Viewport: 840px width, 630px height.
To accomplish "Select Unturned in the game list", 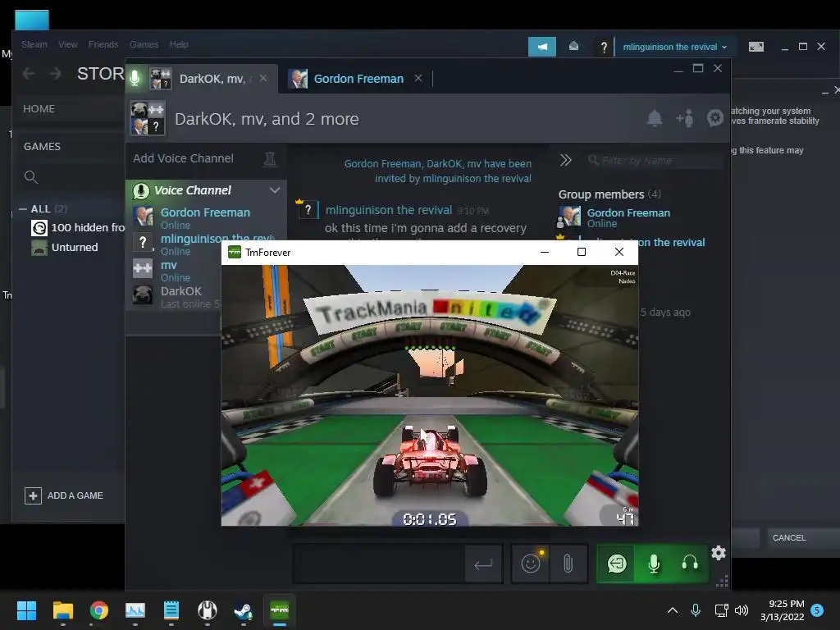I will point(65,248).
